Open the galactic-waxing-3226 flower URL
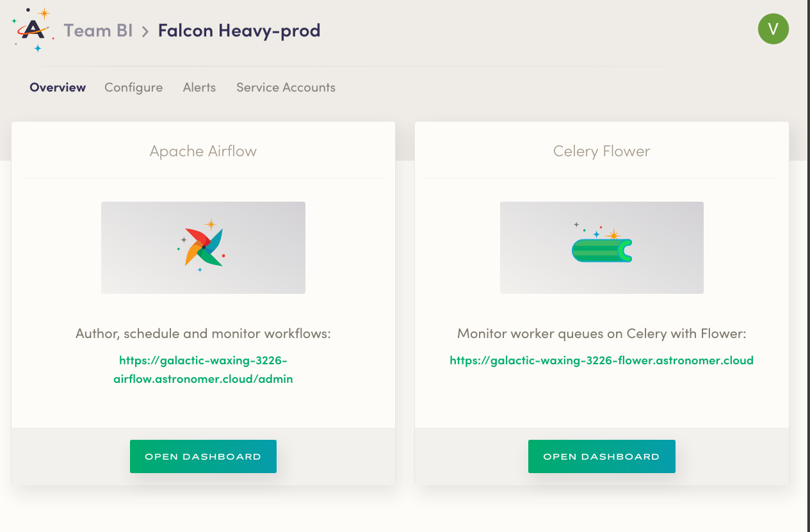This screenshot has height=532, width=810. click(601, 360)
